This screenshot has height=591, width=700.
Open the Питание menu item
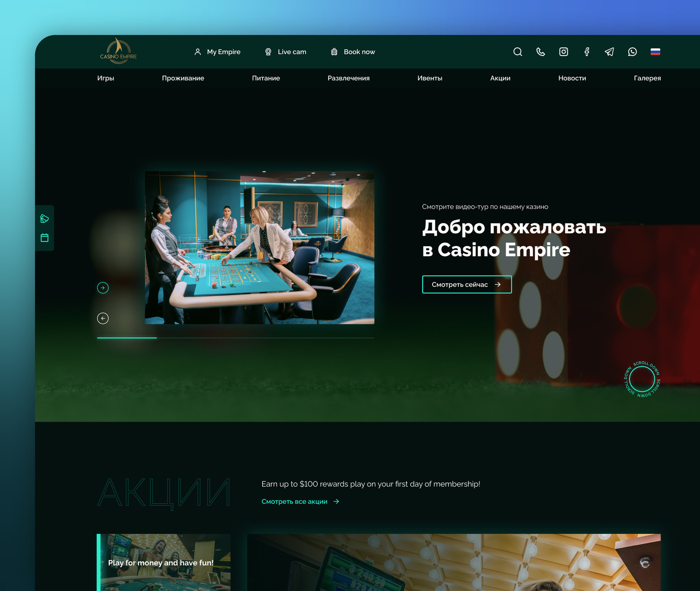click(266, 78)
